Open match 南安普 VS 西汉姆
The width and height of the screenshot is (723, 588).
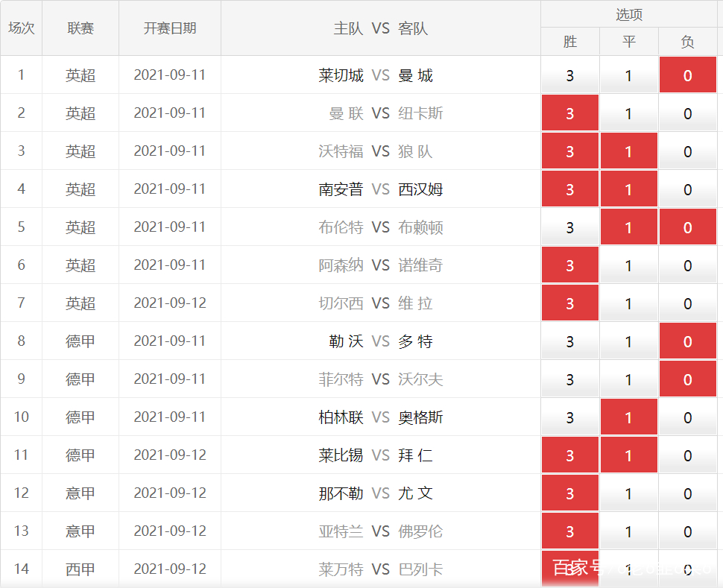[380, 189]
